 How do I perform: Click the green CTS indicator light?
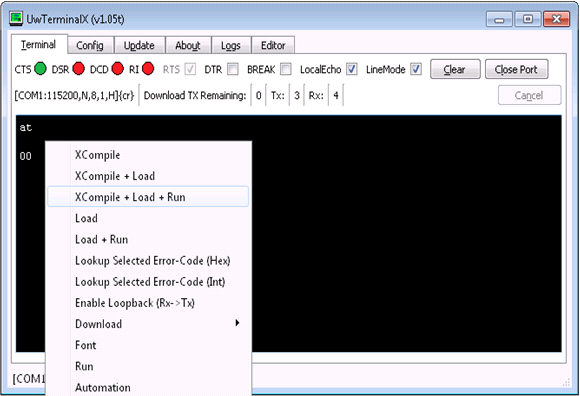40,69
